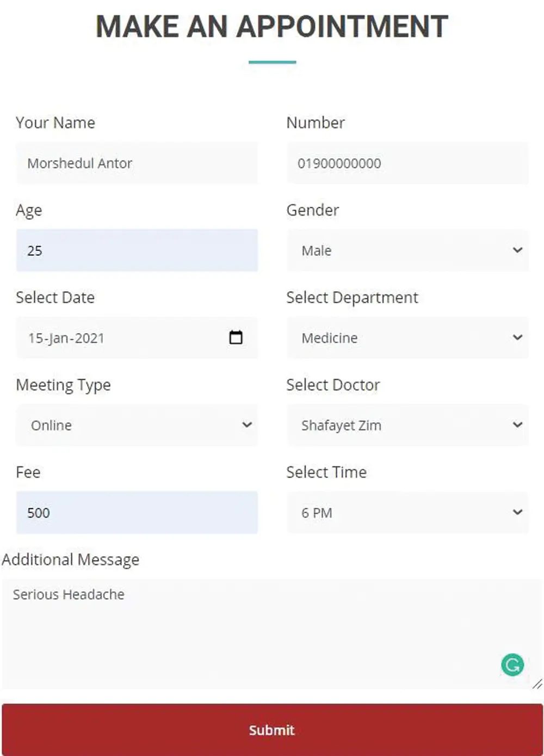Viewport: 544px width, 756px height.
Task: Expand the Gender dropdown showing Male
Action: coord(407,250)
